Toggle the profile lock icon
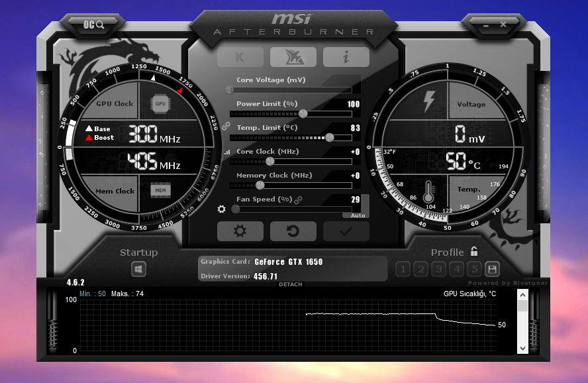588x383 pixels. (x=474, y=251)
